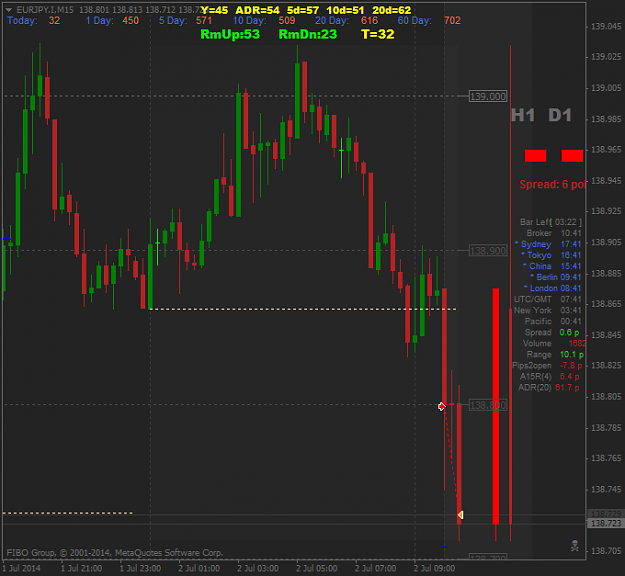Click the 2 Jul 05:00 time label
625x576 pixels.
point(316,568)
